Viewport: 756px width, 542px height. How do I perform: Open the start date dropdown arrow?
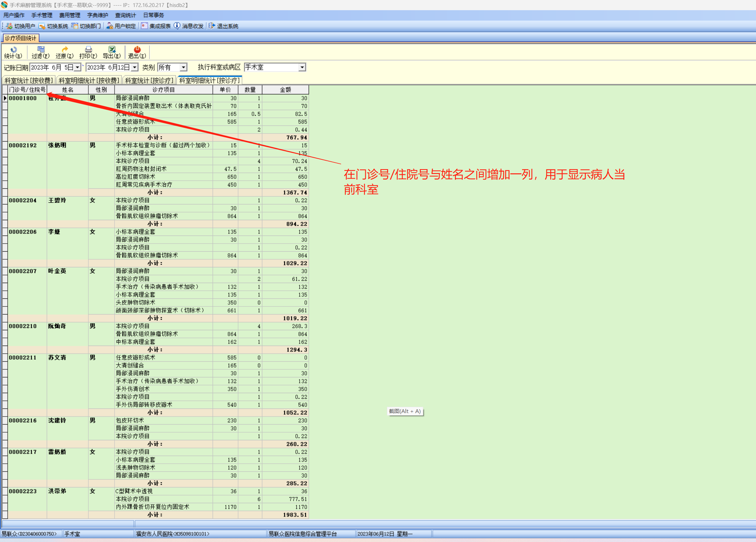78,67
